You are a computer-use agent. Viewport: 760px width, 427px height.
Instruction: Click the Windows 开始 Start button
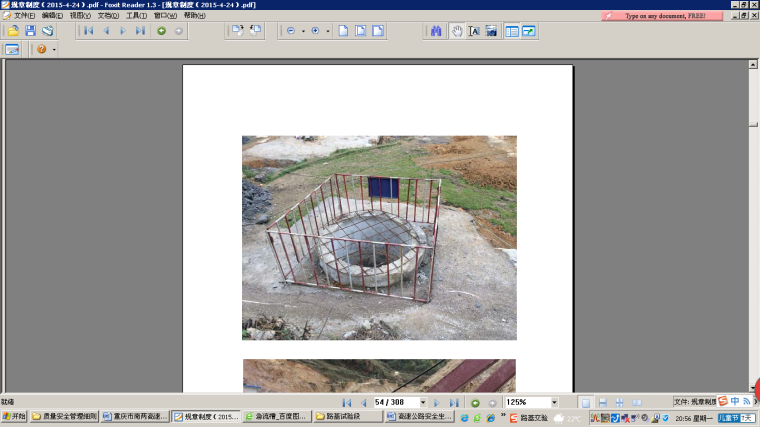tap(14, 417)
